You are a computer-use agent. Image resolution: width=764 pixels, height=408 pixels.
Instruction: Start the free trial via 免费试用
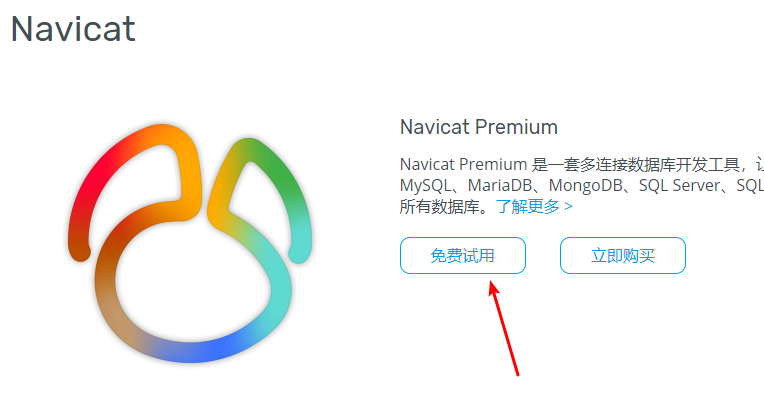coord(463,255)
